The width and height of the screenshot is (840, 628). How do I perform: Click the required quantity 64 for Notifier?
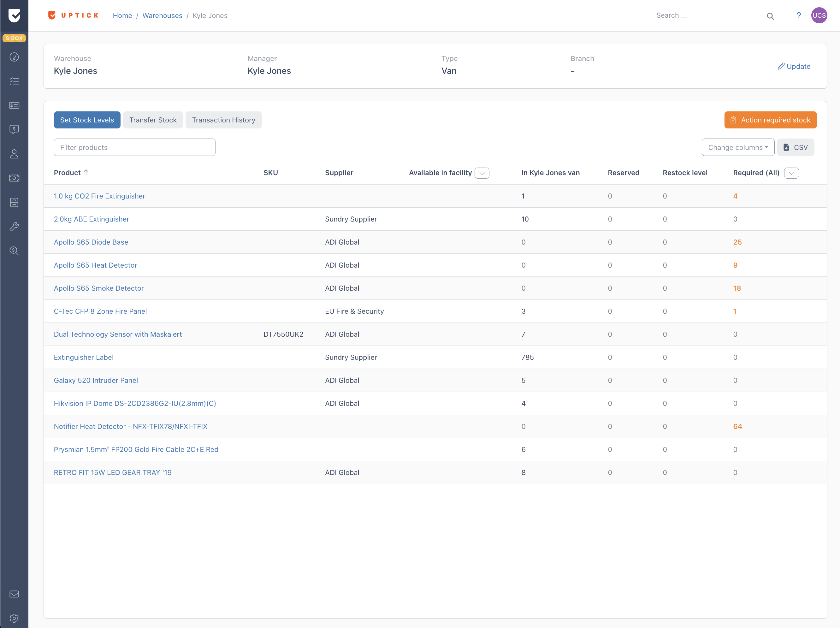pyautogui.click(x=737, y=426)
